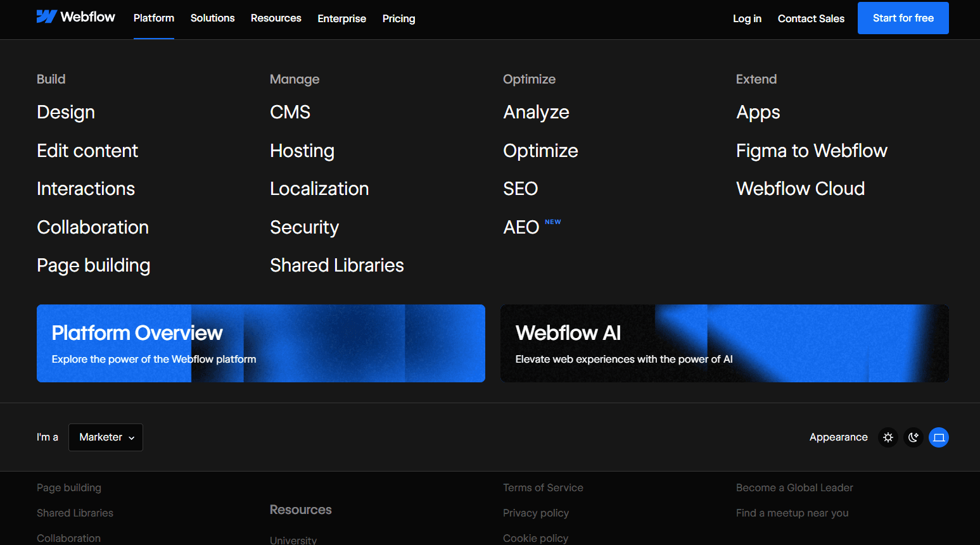The image size is (980, 545).
Task: Open the Hosting link
Action: point(302,151)
